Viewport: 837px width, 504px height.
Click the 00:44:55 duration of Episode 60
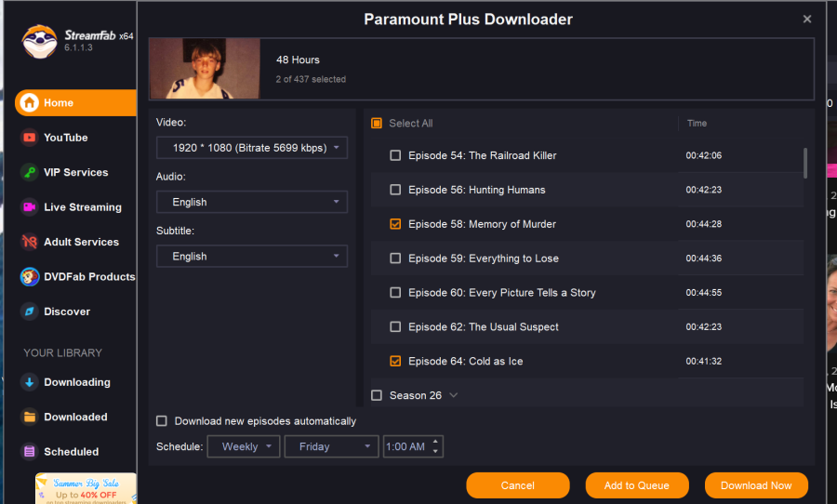point(704,293)
